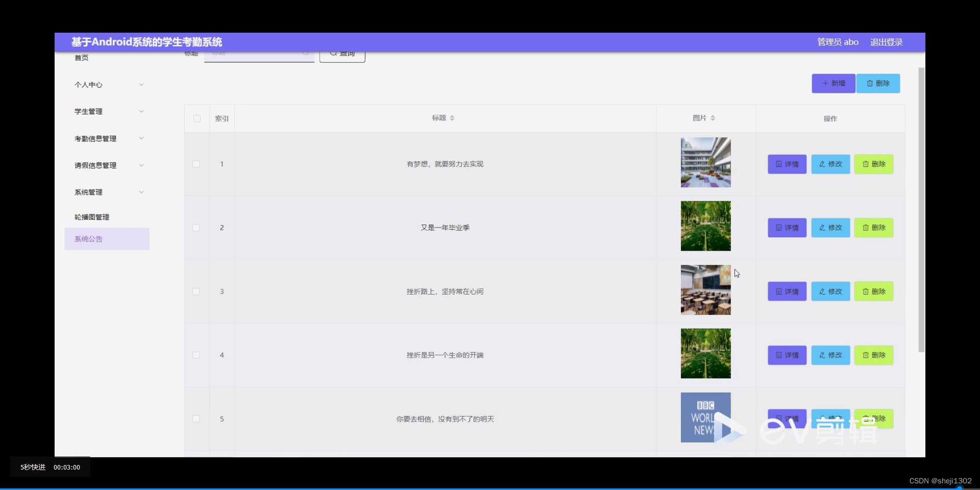
Task: Toggle the select-all checkbox in the table header
Action: click(197, 118)
